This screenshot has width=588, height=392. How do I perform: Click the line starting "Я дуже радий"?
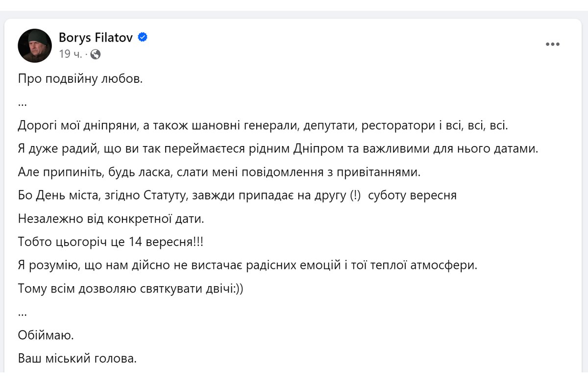coord(278,149)
